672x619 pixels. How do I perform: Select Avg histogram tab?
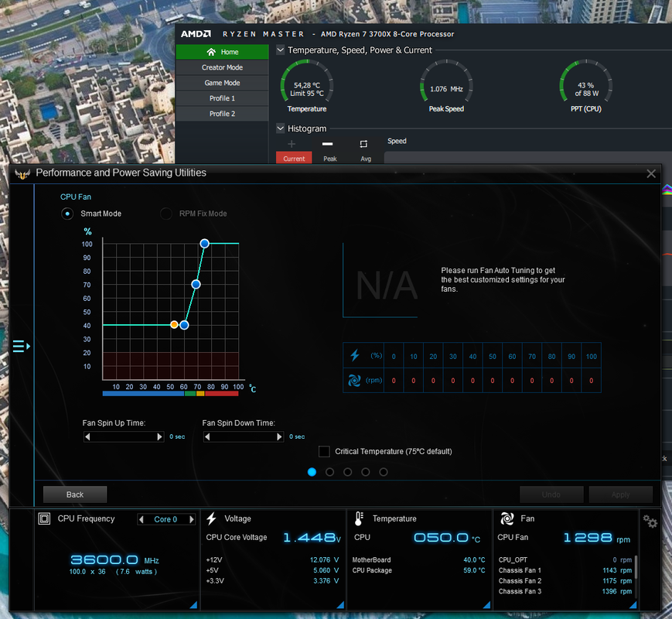pos(366,159)
